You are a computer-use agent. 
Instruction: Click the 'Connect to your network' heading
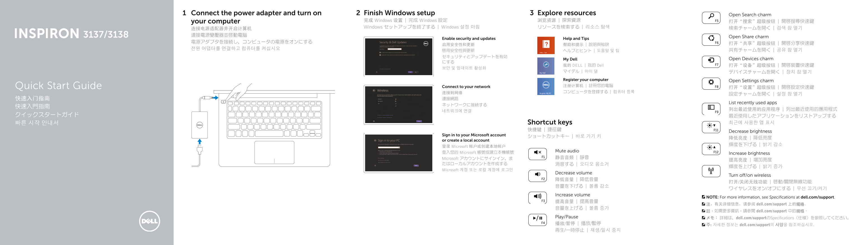(x=466, y=87)
